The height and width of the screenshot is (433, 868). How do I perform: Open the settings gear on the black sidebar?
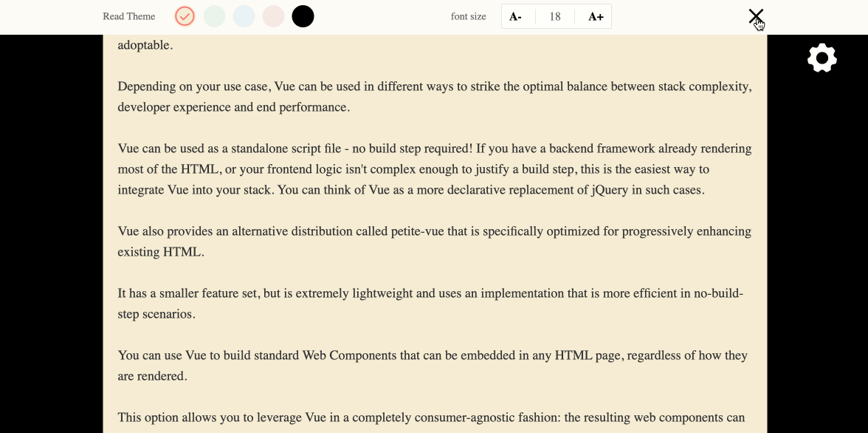[x=821, y=58]
